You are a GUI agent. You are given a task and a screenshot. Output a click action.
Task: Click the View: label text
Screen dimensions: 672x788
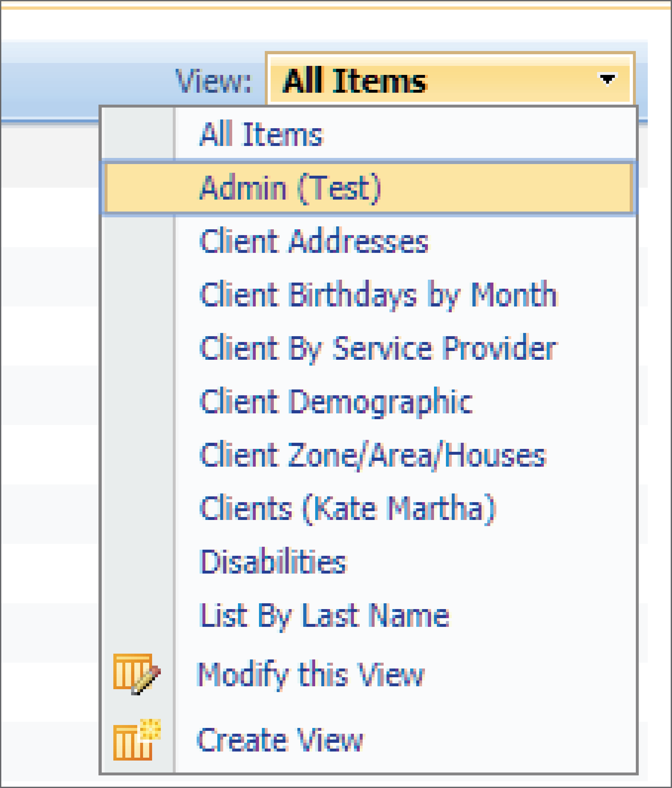pos(213,81)
